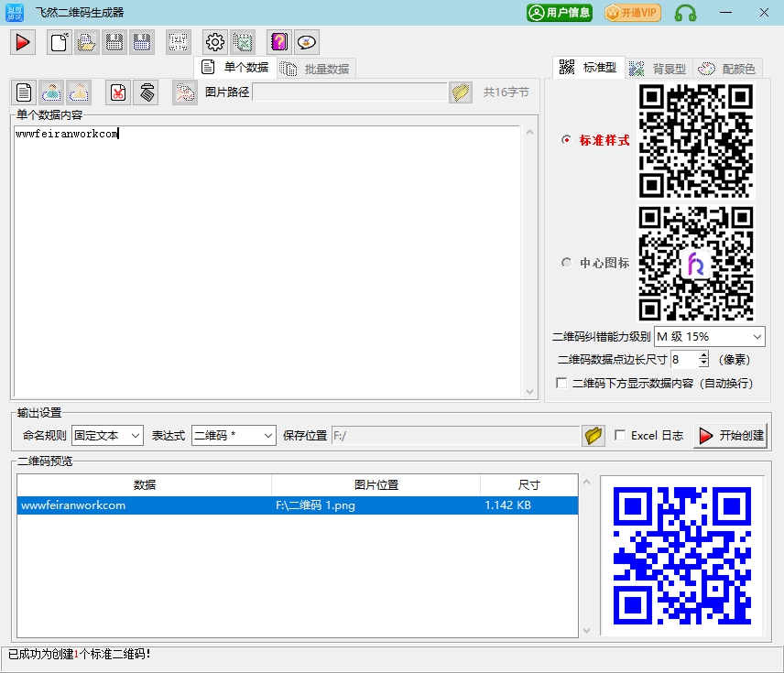
Task: Click the second floppy disk save-as icon
Action: tap(142, 42)
